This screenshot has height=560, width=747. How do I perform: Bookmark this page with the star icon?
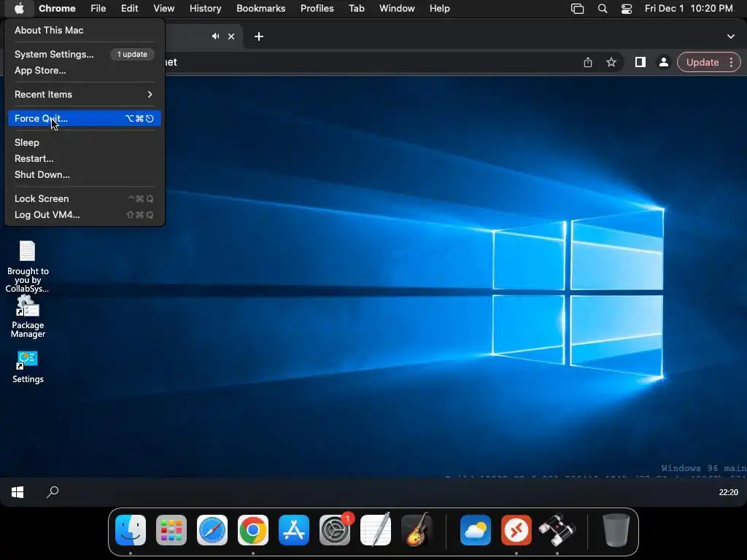click(611, 63)
